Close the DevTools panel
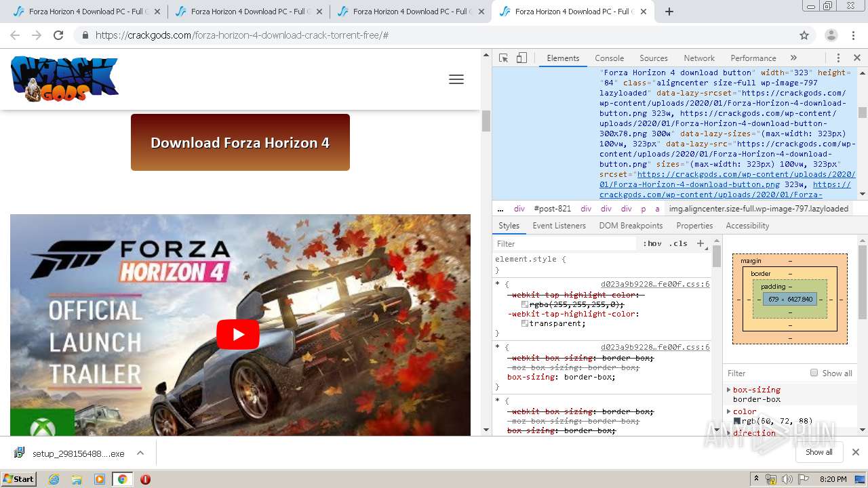The height and width of the screenshot is (488, 868). pyautogui.click(x=856, y=58)
